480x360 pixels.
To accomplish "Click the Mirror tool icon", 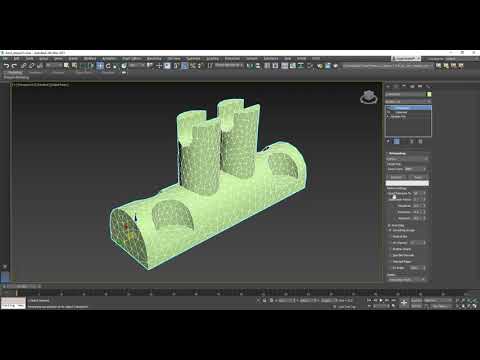I will (x=250, y=66).
